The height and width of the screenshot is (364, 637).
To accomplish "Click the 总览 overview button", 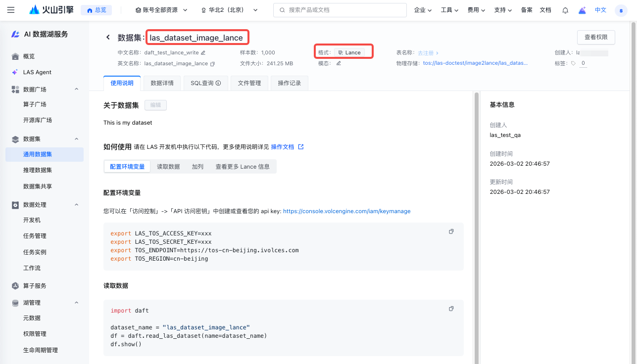I will 96,10.
